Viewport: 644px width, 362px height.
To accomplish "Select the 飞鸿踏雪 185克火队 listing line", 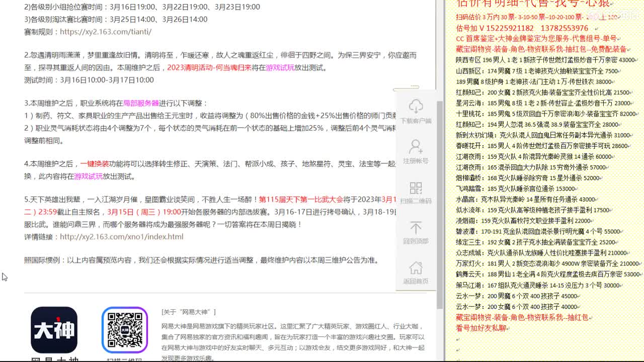I will 518,189.
